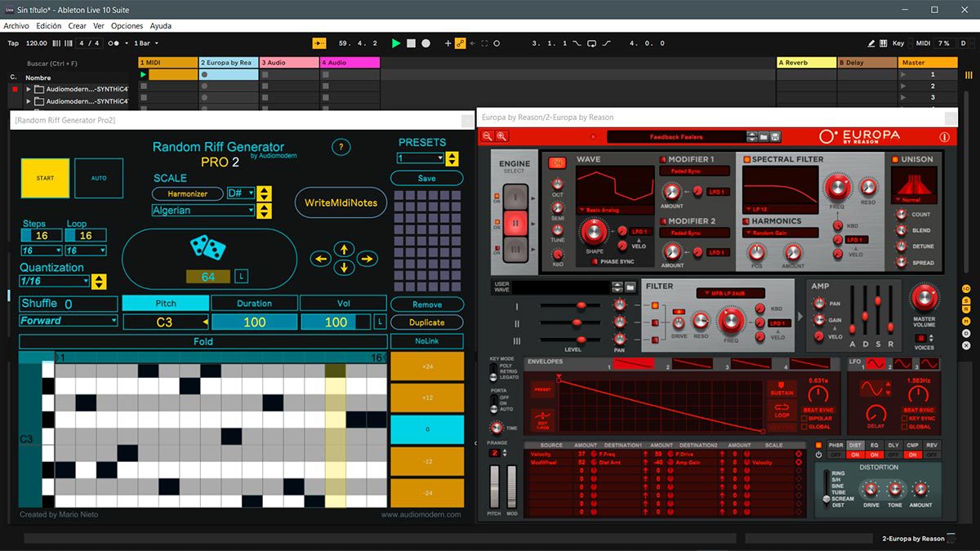
Task: Open the Edición menu
Action: tap(48, 26)
